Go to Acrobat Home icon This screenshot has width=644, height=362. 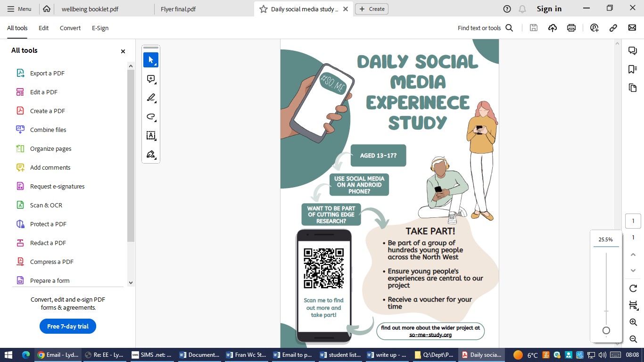click(46, 9)
